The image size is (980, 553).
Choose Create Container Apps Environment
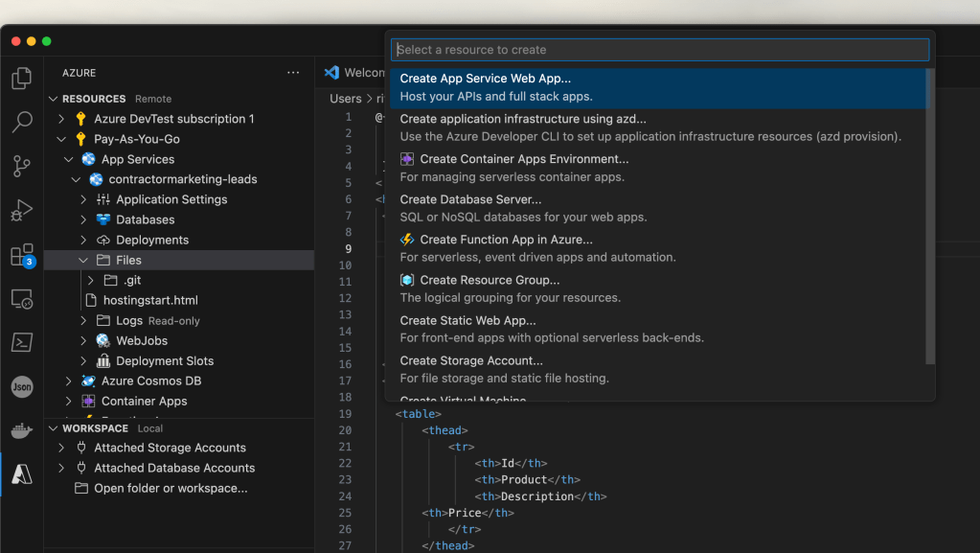[657, 168]
